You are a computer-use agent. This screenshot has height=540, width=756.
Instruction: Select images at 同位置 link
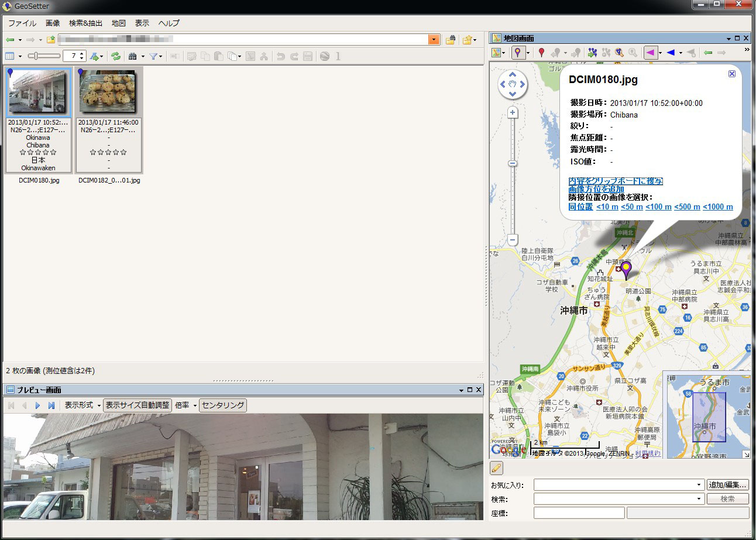coord(580,207)
